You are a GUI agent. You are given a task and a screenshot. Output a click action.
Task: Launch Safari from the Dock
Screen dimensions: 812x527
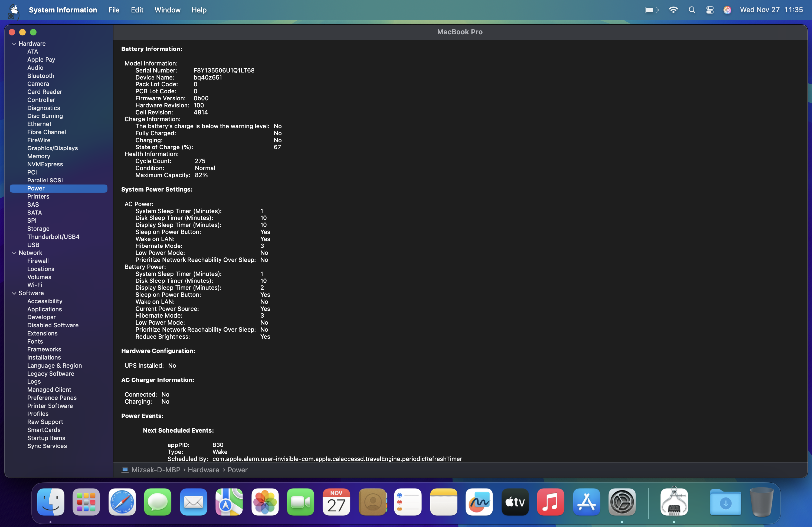pyautogui.click(x=122, y=502)
